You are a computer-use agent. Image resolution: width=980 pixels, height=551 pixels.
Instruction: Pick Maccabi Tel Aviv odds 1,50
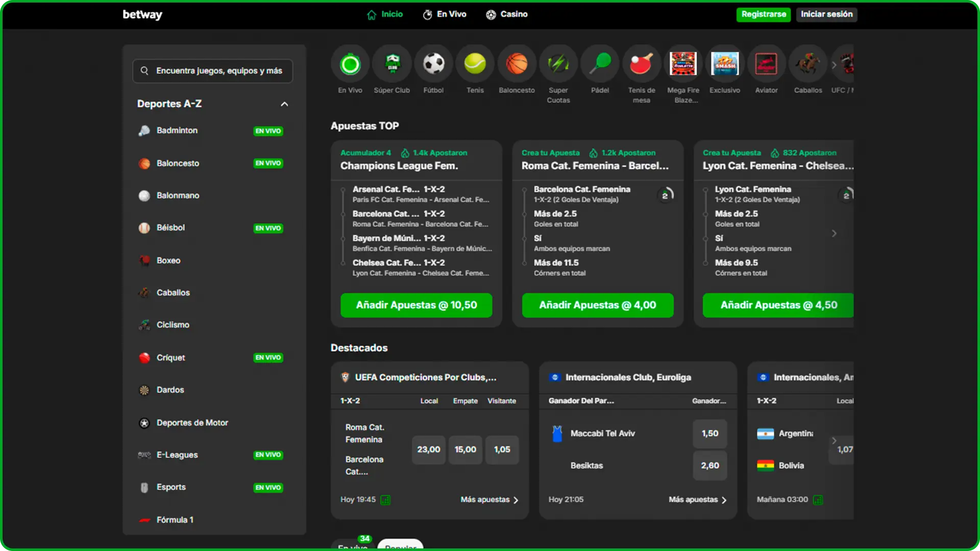click(x=710, y=433)
